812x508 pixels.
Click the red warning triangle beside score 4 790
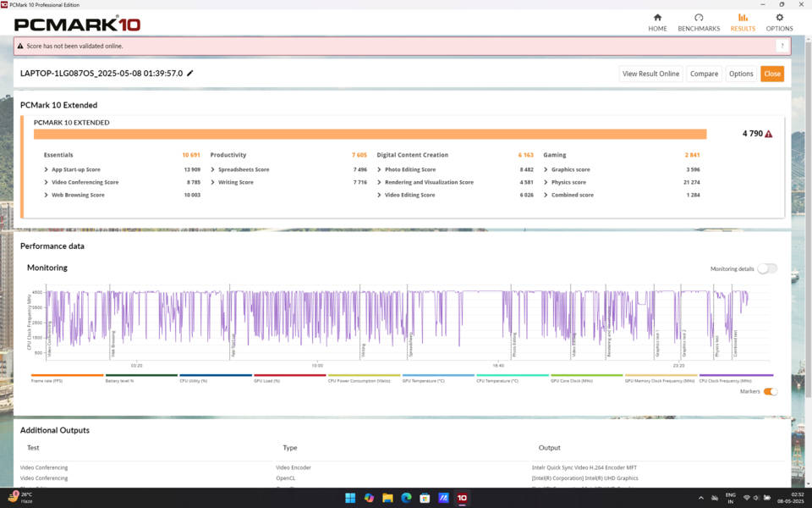tap(769, 134)
